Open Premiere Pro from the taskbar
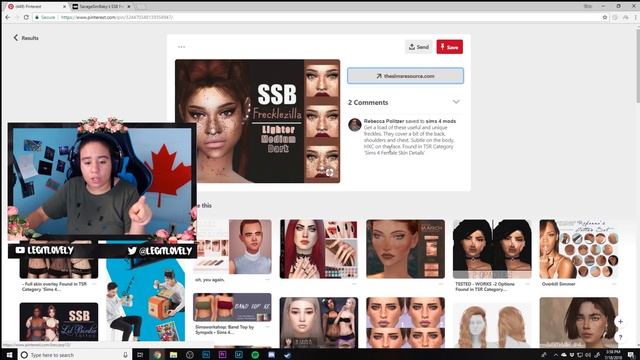 click(222, 355)
